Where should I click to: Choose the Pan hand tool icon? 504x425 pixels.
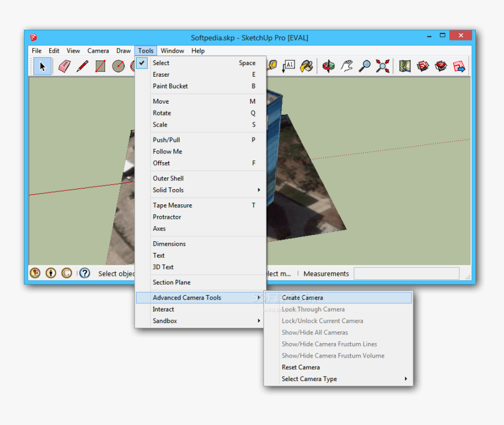point(346,66)
